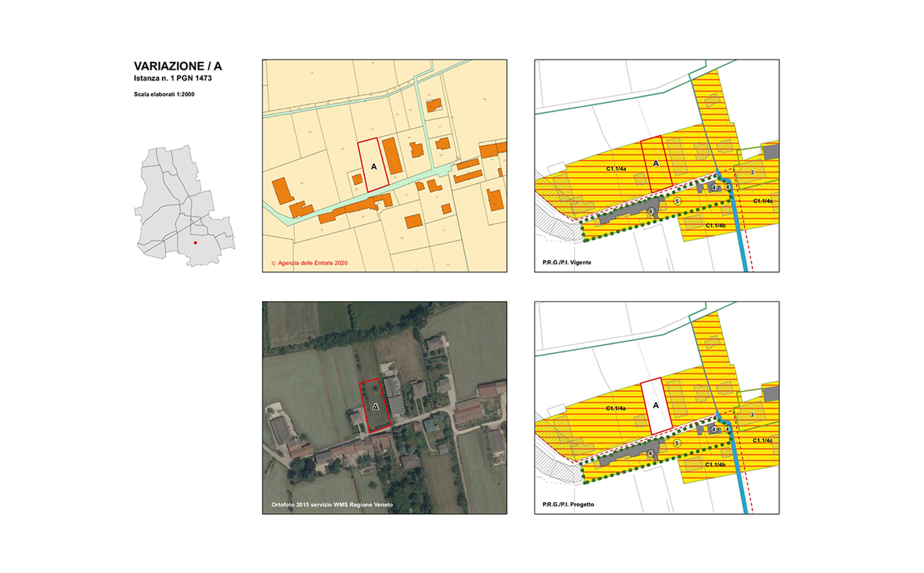The image size is (924, 573).
Task: Click the Scala elaborati 1:2000 text
Action: coord(164,94)
